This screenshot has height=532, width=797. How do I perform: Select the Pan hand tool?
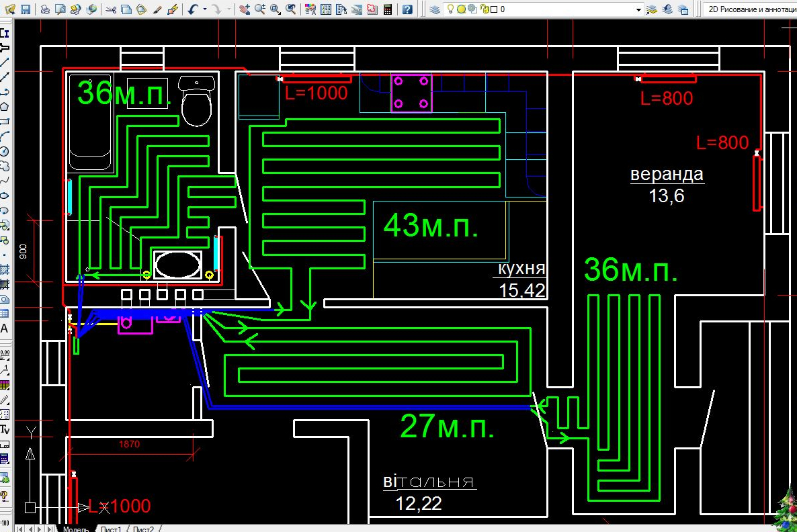[245, 9]
